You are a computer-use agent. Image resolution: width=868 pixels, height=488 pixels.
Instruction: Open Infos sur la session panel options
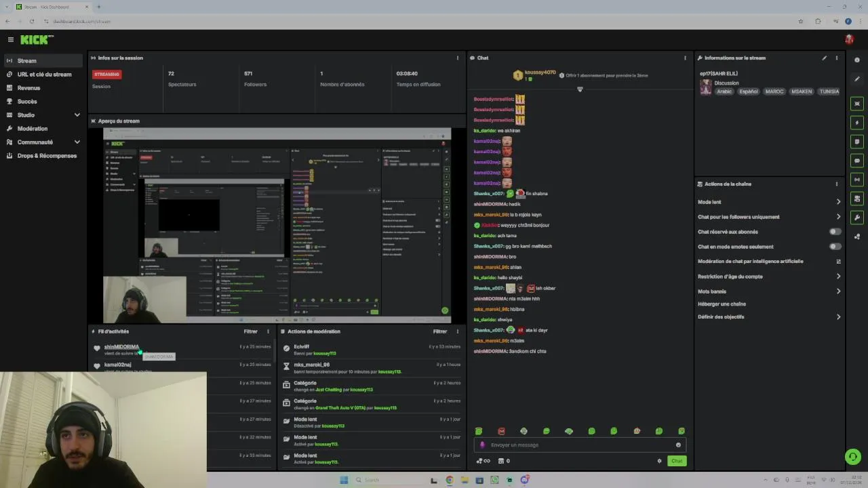tap(458, 58)
